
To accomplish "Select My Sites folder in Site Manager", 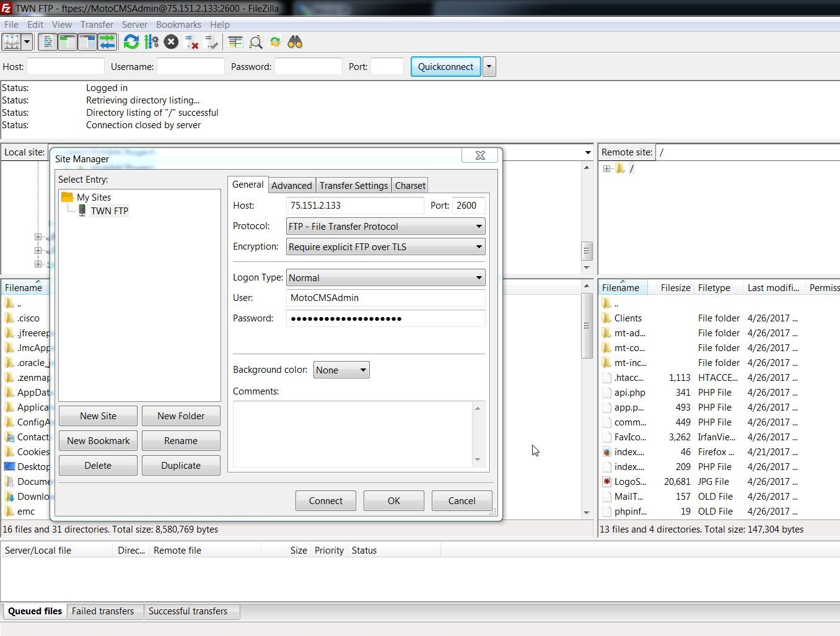I will click(x=94, y=198).
